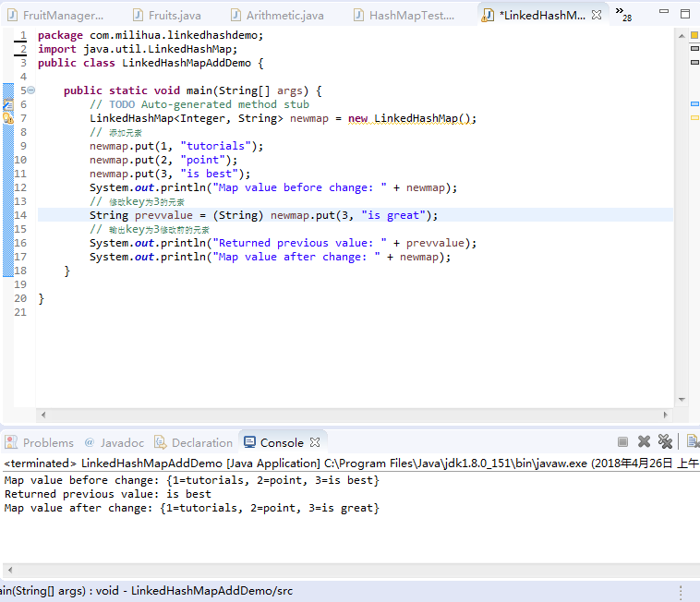Switch to the Javadoc view tab

tap(115, 442)
